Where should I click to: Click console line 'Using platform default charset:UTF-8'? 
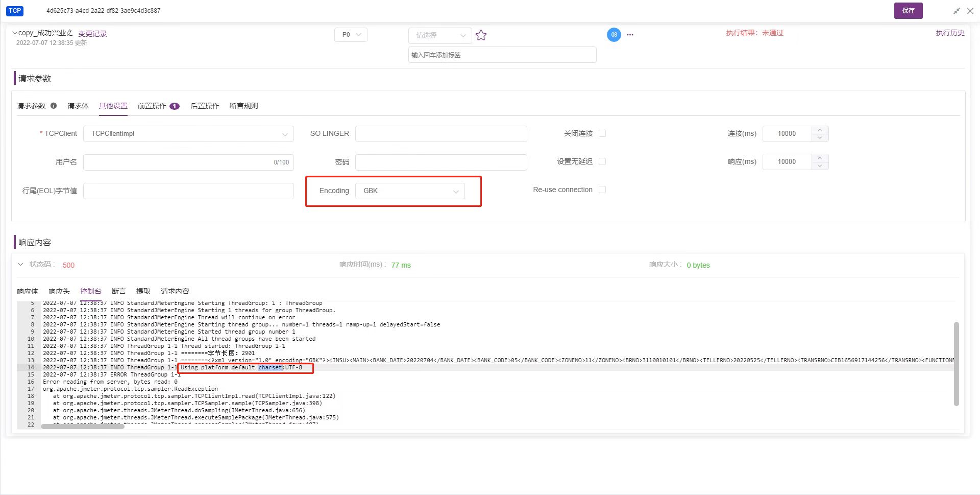click(x=241, y=367)
